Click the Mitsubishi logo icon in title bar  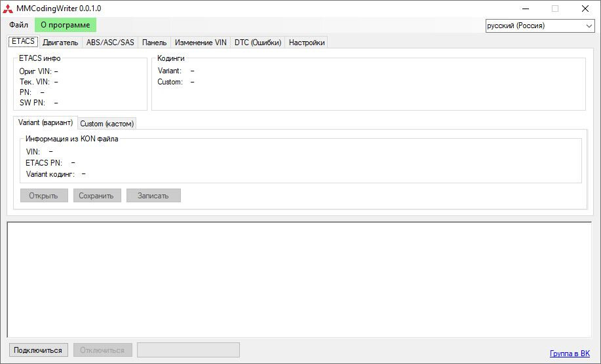(8, 9)
